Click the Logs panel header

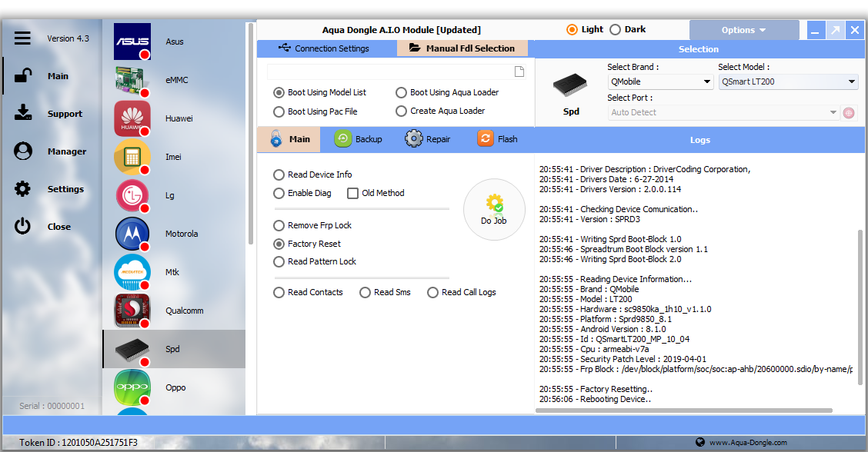699,140
